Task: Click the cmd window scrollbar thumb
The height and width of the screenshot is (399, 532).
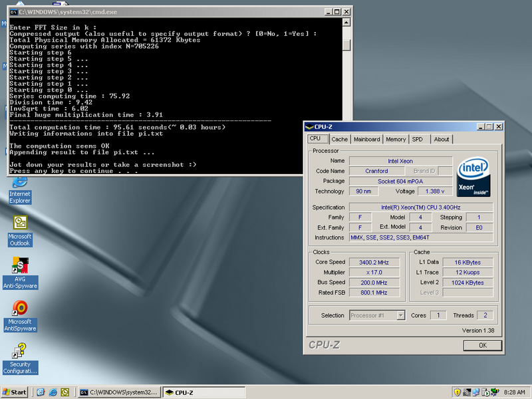Action: click(x=346, y=45)
